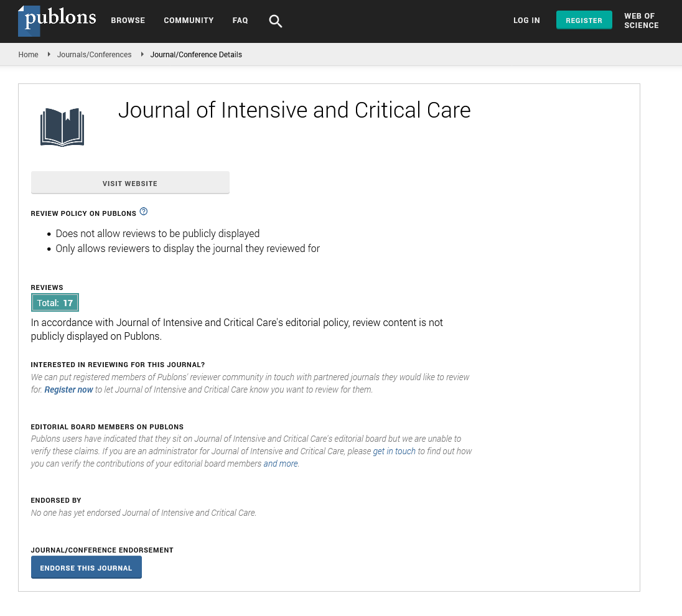
Task: Open the Web of Science link
Action: coord(641,21)
